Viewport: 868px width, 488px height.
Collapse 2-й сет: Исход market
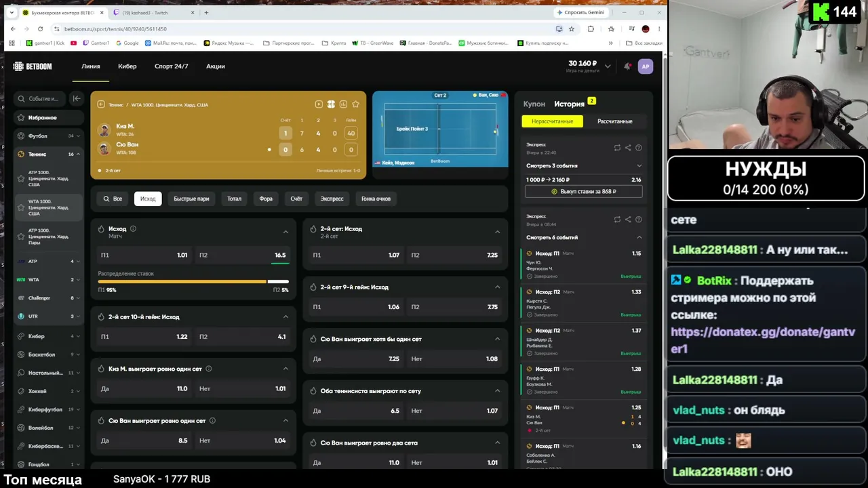[x=498, y=232]
